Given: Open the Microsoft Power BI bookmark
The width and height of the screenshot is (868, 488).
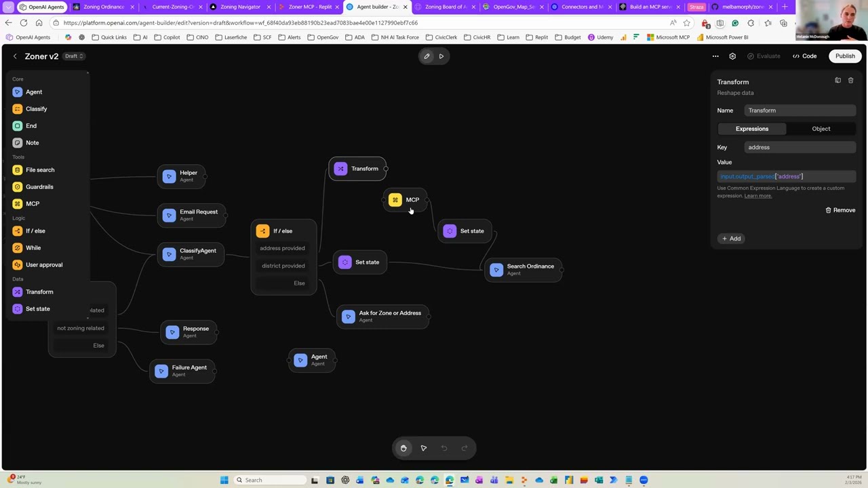Looking at the screenshot, I should tap(723, 37).
